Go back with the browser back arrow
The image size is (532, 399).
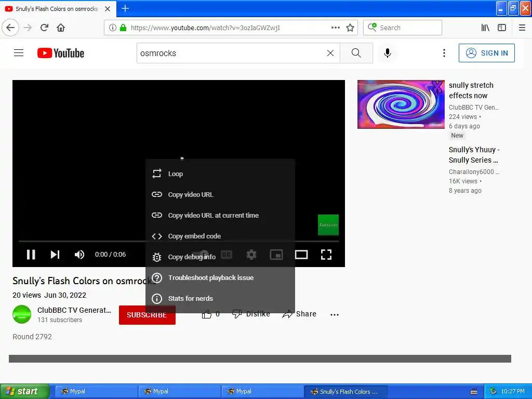click(10, 28)
